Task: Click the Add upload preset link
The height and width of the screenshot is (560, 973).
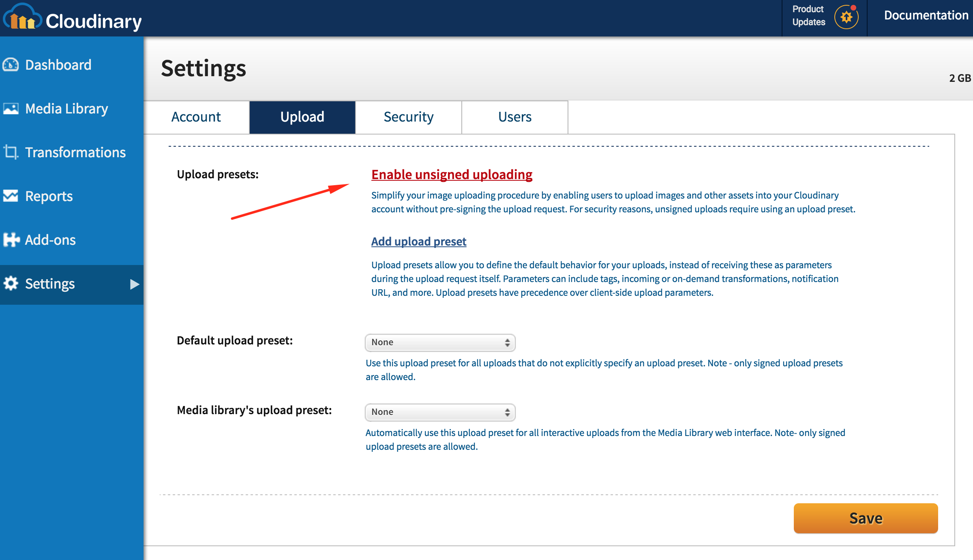Action: [419, 242]
